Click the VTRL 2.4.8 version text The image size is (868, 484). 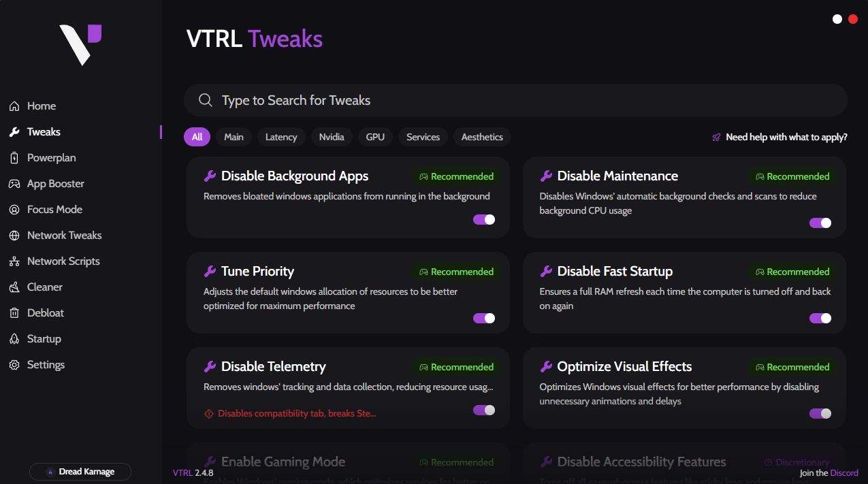pos(193,473)
